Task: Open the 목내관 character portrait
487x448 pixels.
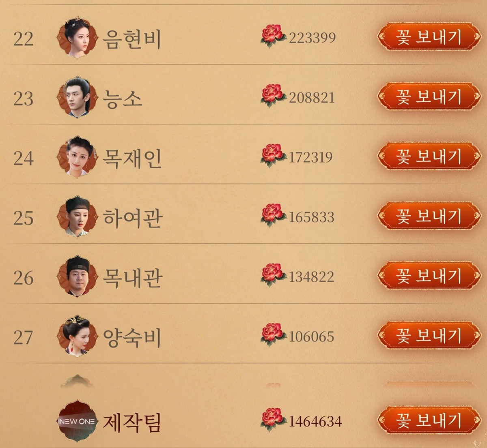Action: pos(77,277)
